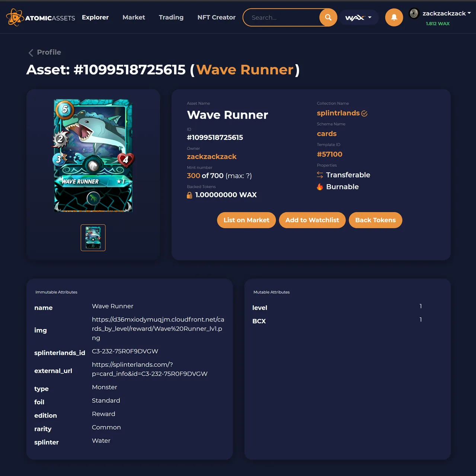This screenshot has width=476, height=476.
Task: Go to the Market page
Action: click(134, 17)
